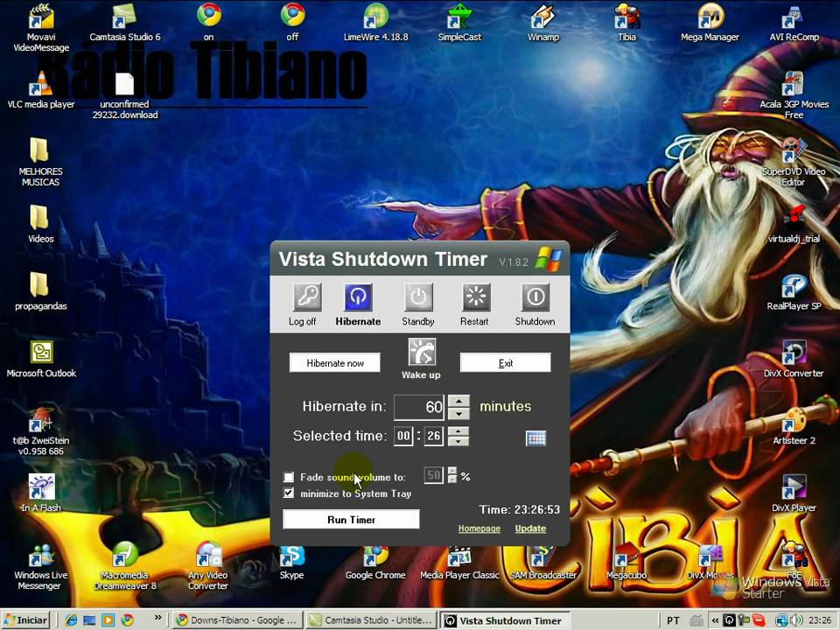Expand the Quick Launch overflow chevron

point(158,617)
